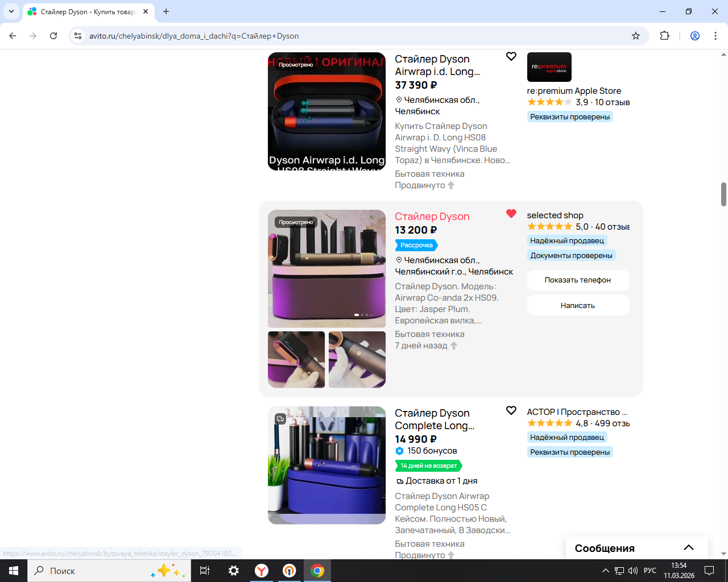The width and height of the screenshot is (728, 582).
Task: Open Windows notification center
Action: click(709, 571)
